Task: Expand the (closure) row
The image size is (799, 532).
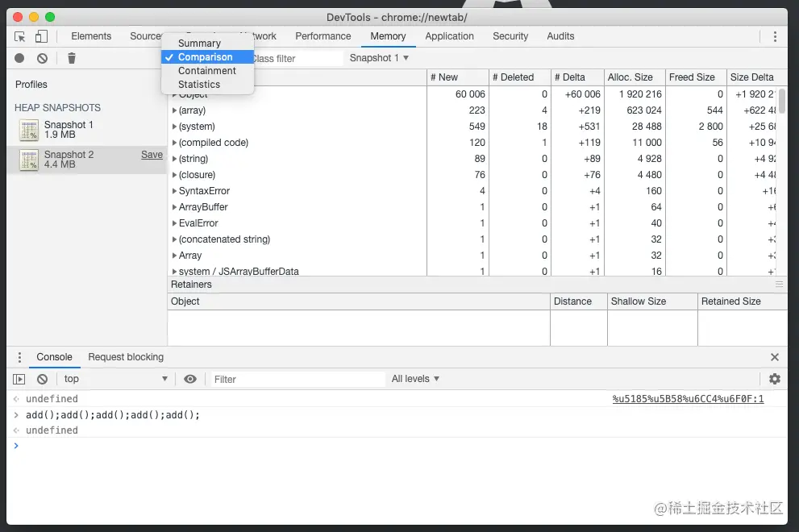Action: click(174, 175)
